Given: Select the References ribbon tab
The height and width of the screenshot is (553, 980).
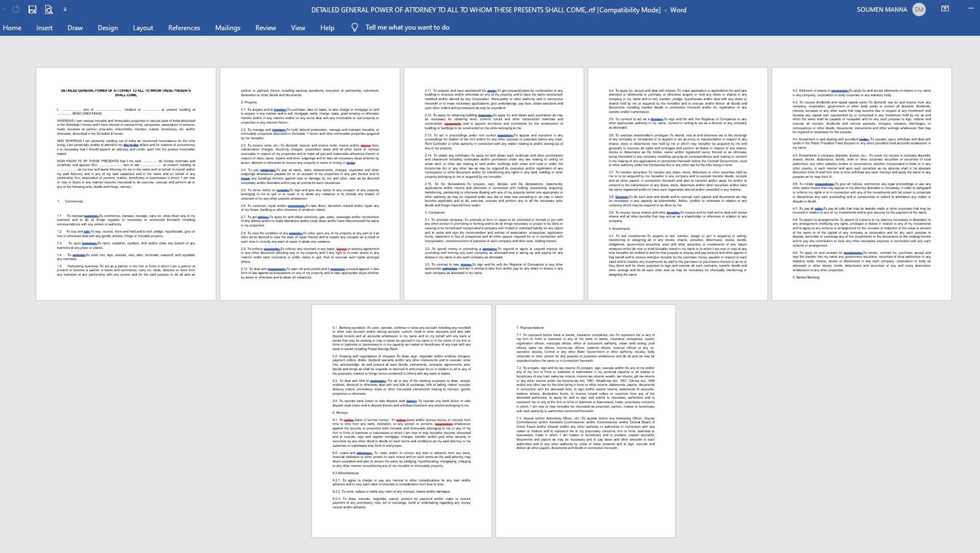Looking at the screenshot, I should point(184,28).
